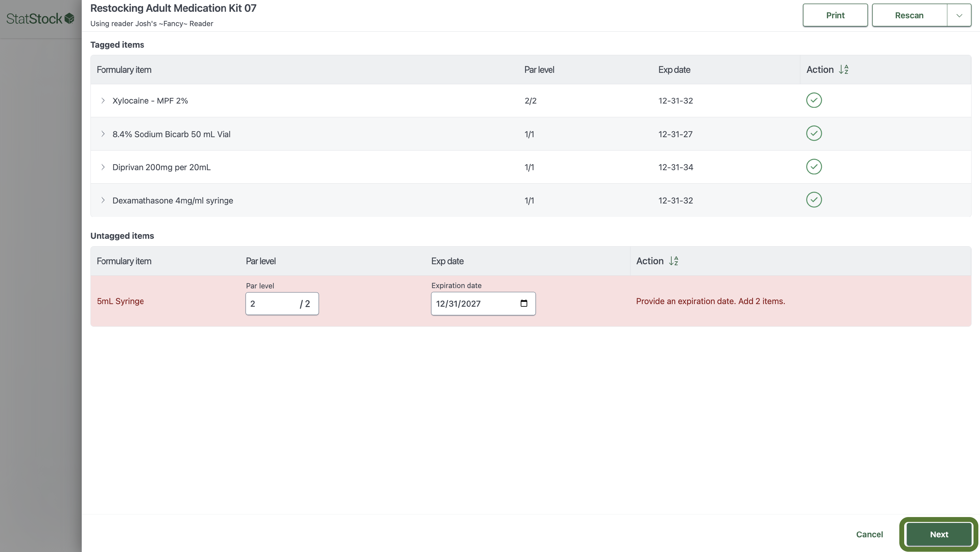Click the Print button
980x552 pixels.
[835, 15]
